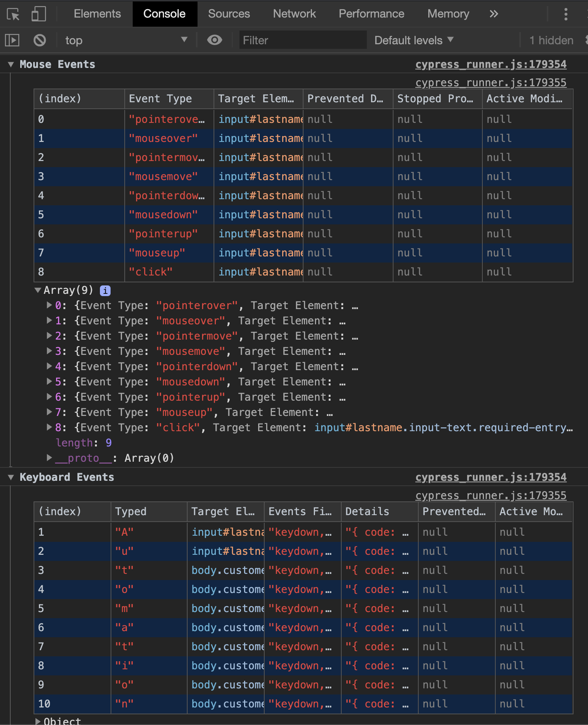588x725 pixels.
Task: Sort mouse table by Event Type header
Action: (x=169, y=99)
